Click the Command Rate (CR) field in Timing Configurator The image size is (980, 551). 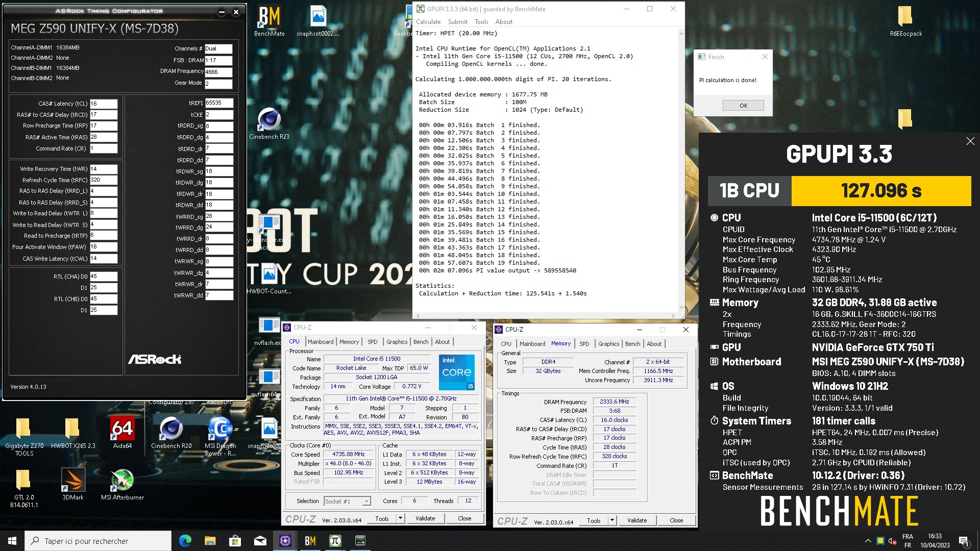tap(104, 148)
